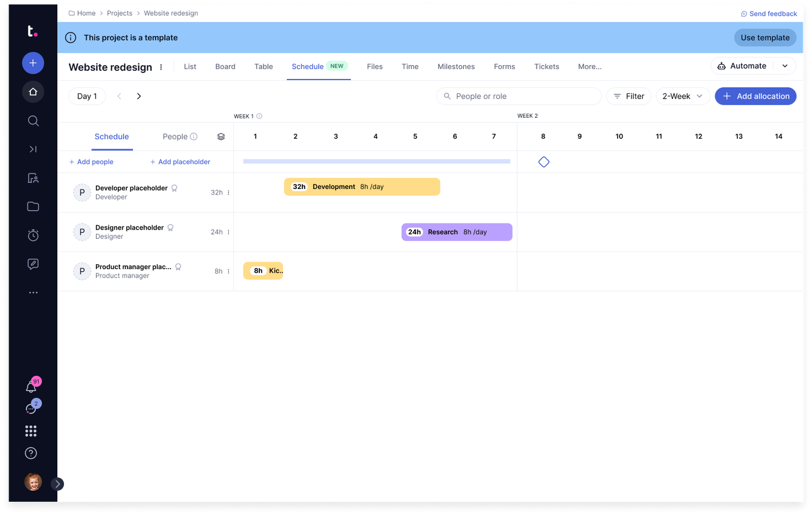The width and height of the screenshot is (812, 515).
Task: Open the More... tabs menu
Action: pyautogui.click(x=589, y=67)
